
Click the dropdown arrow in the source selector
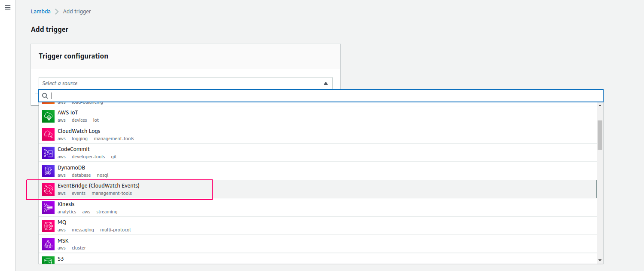point(326,83)
